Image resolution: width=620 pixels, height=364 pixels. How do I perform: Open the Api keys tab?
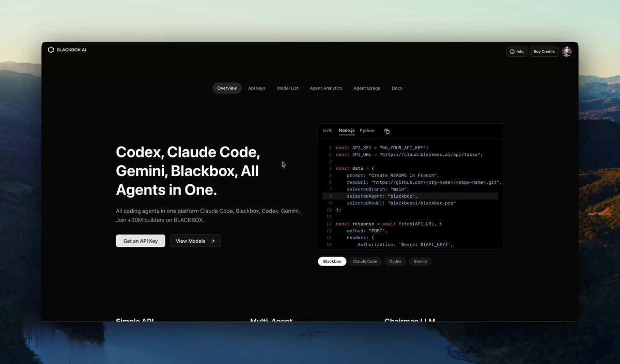(x=257, y=88)
